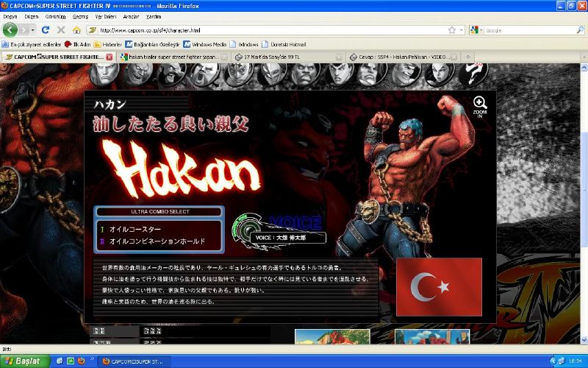Open the 'İlk Adım' bookmark
Viewport: 588px width, 368px height.
coord(78,44)
